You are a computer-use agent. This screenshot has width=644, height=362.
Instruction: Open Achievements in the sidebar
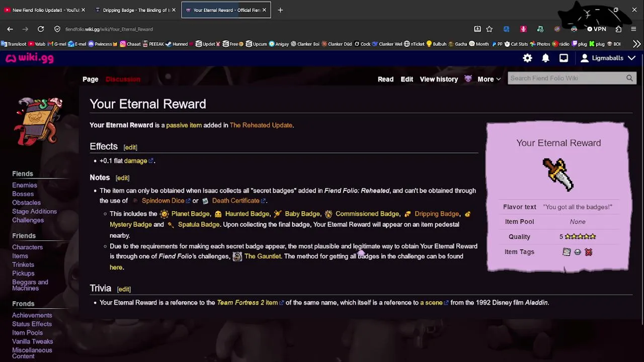(32, 316)
